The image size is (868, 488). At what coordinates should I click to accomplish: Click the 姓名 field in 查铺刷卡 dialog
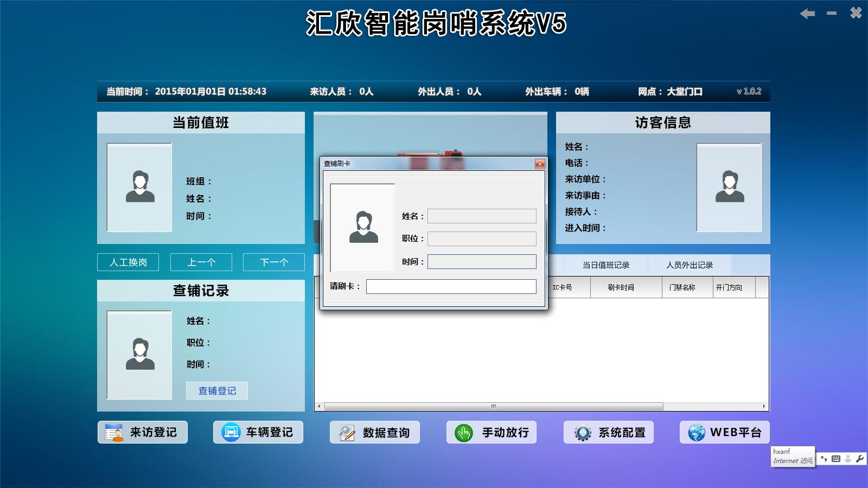(x=482, y=216)
